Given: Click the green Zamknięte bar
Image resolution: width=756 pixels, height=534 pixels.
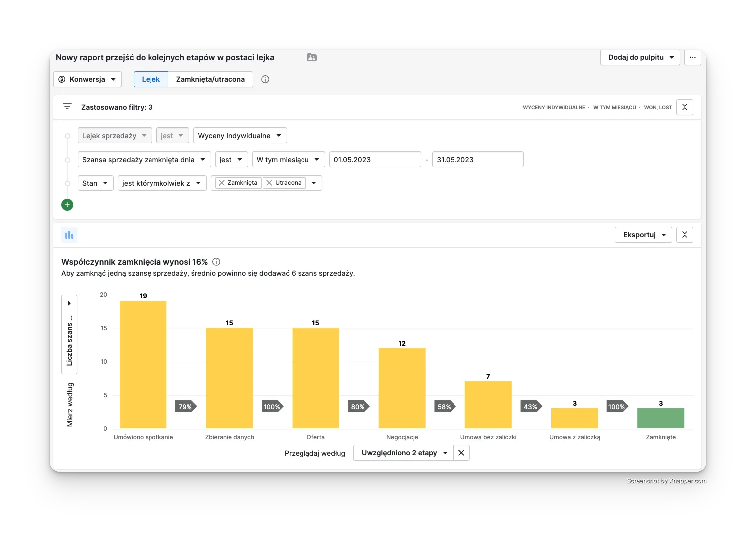Looking at the screenshot, I should click(661, 418).
